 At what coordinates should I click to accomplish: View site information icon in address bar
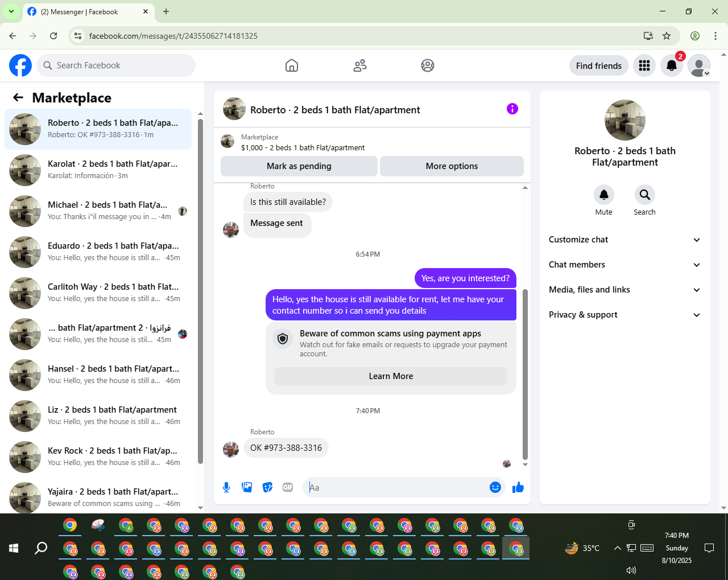(x=78, y=36)
